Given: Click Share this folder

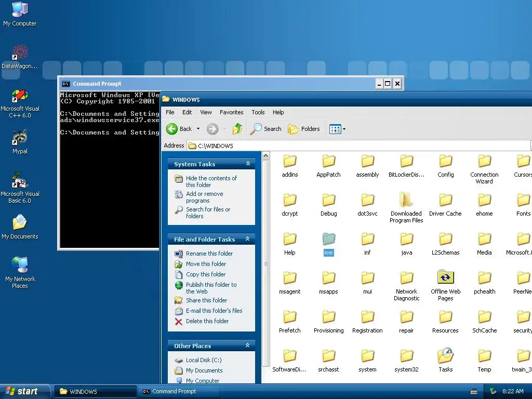Looking at the screenshot, I should click(x=201, y=300).
